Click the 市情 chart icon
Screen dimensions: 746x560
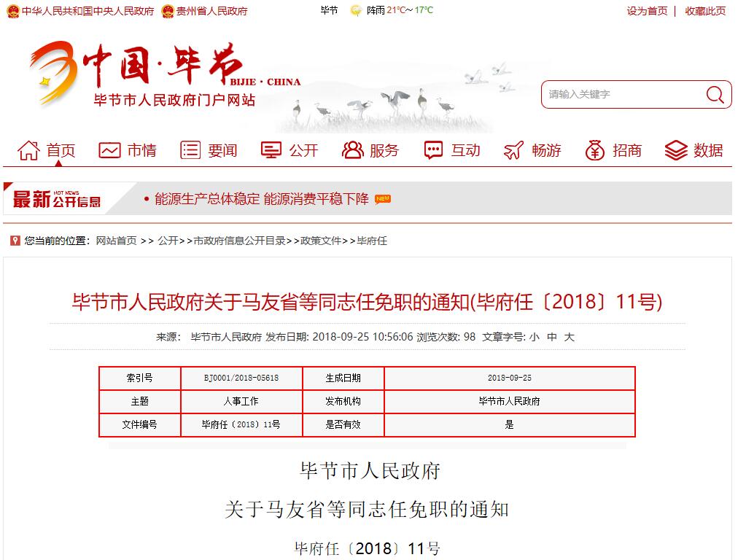pos(109,151)
